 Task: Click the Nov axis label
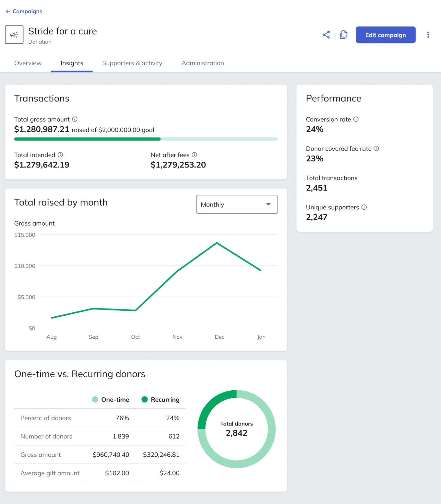coord(177,337)
